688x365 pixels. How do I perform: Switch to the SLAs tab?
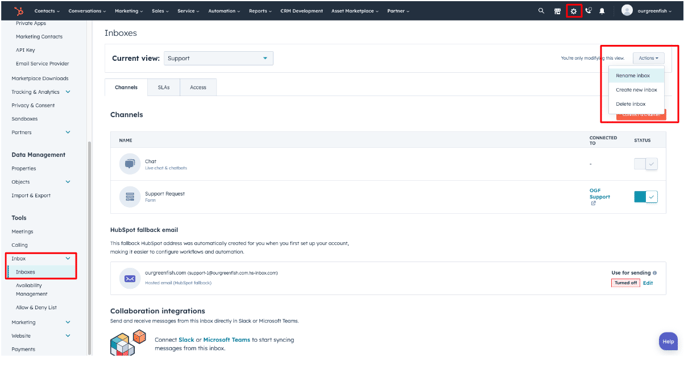tap(164, 88)
